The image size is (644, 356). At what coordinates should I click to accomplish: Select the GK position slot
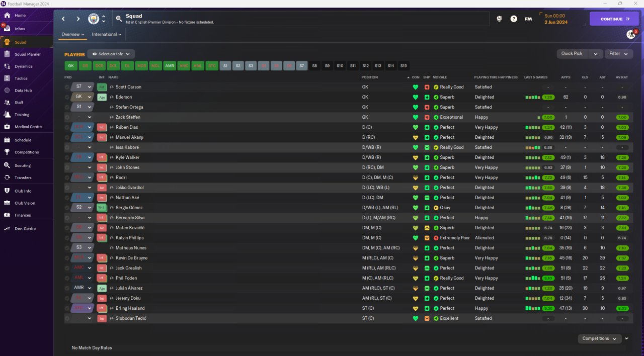(71, 66)
